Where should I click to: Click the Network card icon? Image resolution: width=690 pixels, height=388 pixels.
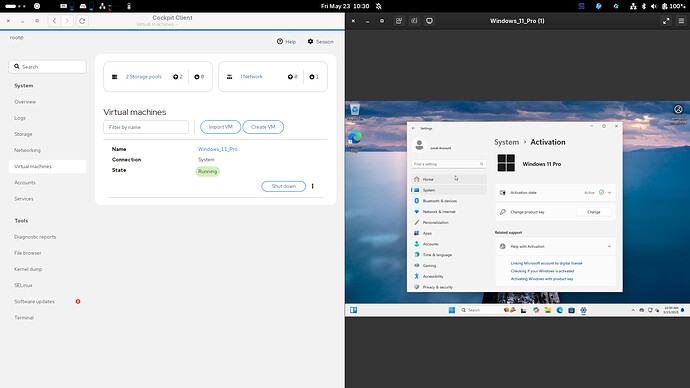tap(229, 77)
